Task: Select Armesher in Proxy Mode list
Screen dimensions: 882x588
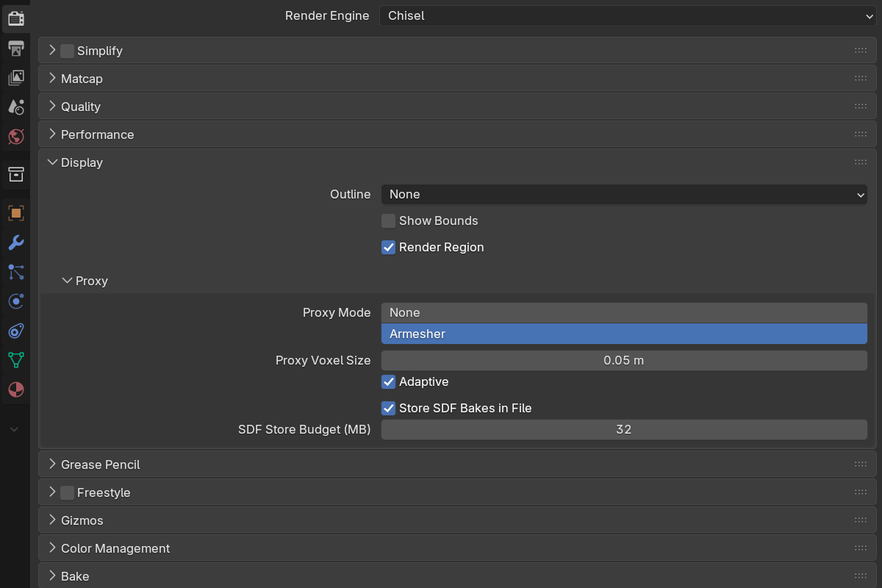Action: pyautogui.click(x=624, y=334)
